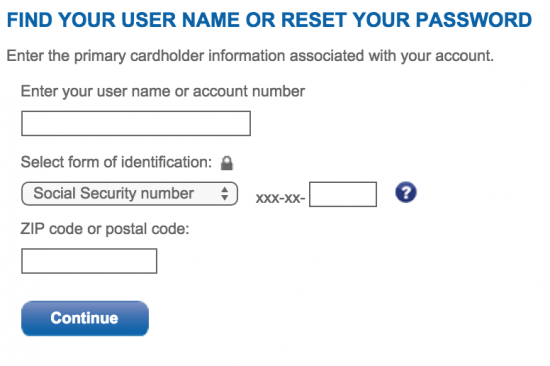Screen dimensions: 550x366
Task: Activate the postal code text box
Action: [x=89, y=261]
